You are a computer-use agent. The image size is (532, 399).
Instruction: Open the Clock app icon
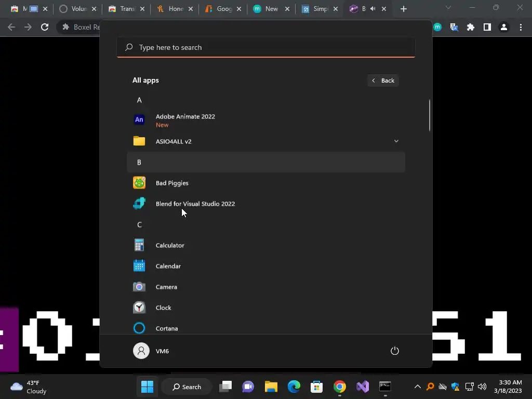coord(139,308)
